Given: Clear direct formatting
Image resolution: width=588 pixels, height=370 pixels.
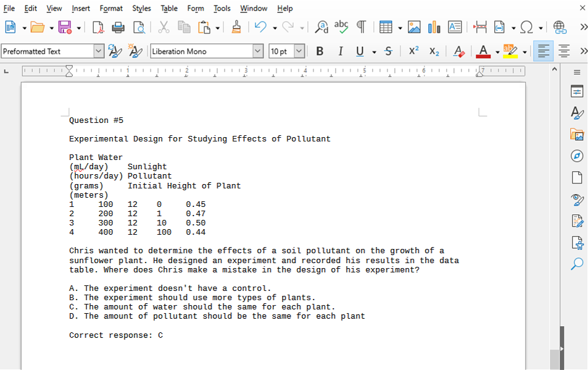Looking at the screenshot, I should tap(459, 51).
